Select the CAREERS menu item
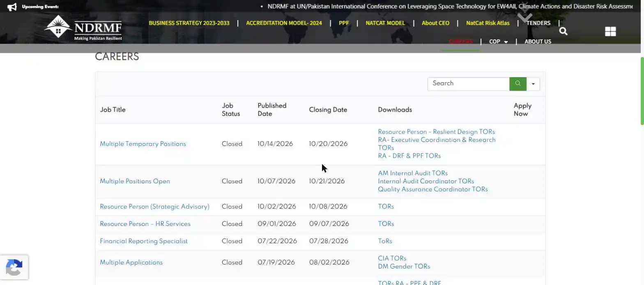Viewport: 644px width, 285px height. [x=460, y=41]
